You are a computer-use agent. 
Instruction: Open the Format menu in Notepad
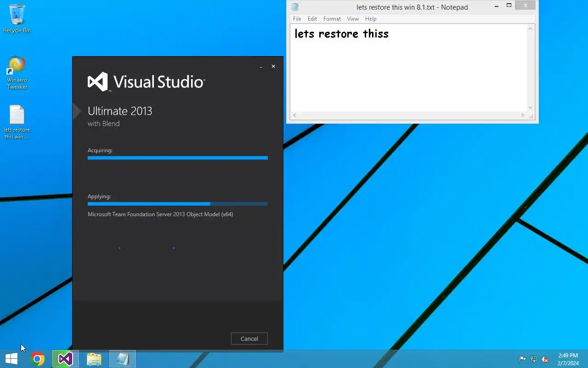pos(332,19)
